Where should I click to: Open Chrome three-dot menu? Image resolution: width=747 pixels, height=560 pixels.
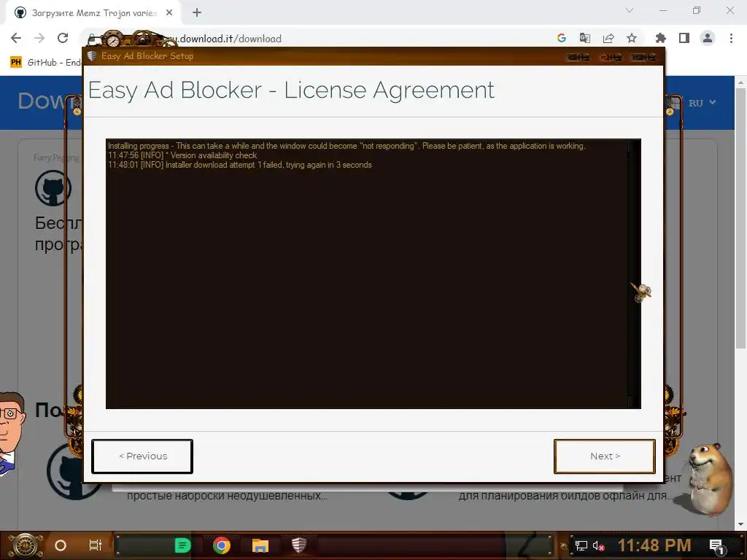pyautogui.click(x=731, y=38)
